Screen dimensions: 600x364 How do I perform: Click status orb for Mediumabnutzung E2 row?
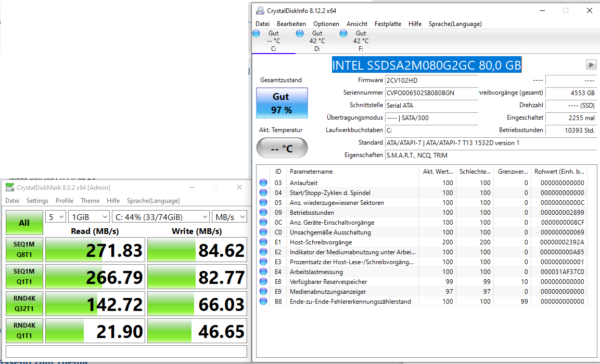click(x=263, y=252)
